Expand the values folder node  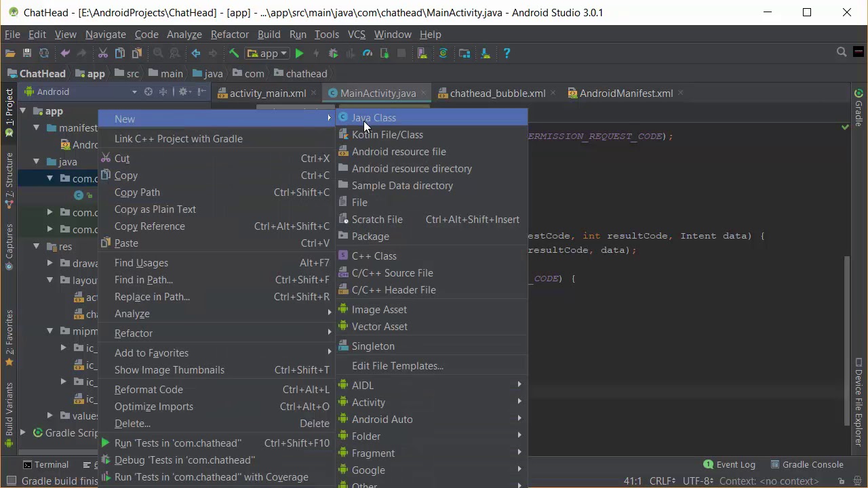pos(50,415)
